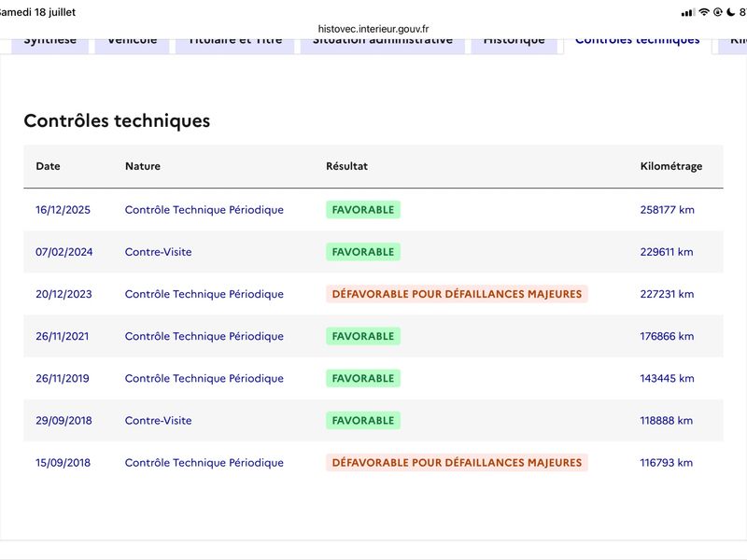Select the Situation administrative tab

coord(383,44)
